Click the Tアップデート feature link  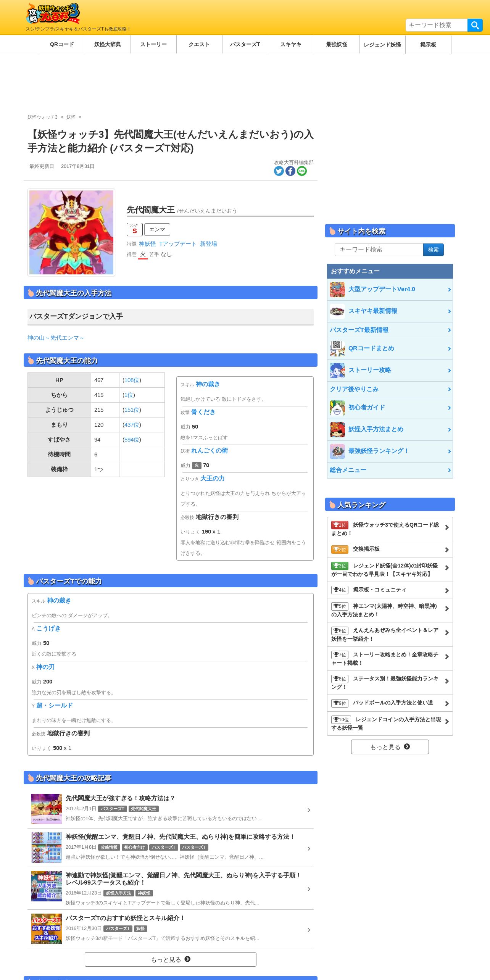pyautogui.click(x=177, y=244)
